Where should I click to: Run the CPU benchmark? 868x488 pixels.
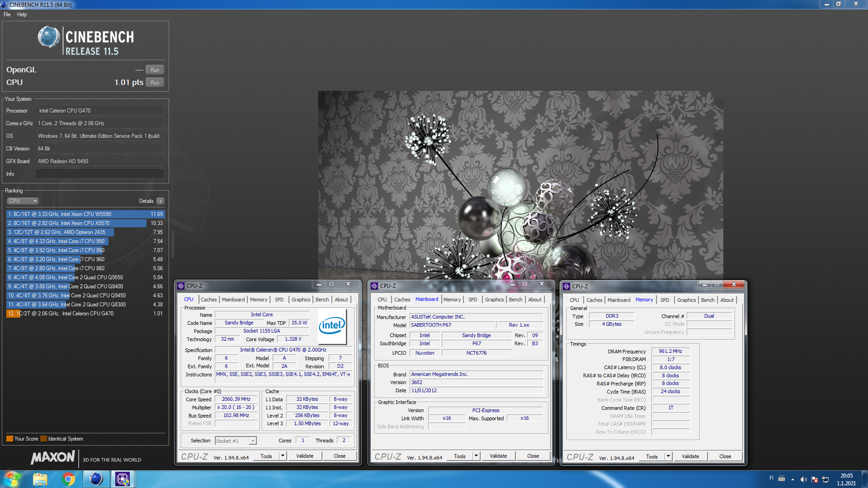pyautogui.click(x=155, y=82)
